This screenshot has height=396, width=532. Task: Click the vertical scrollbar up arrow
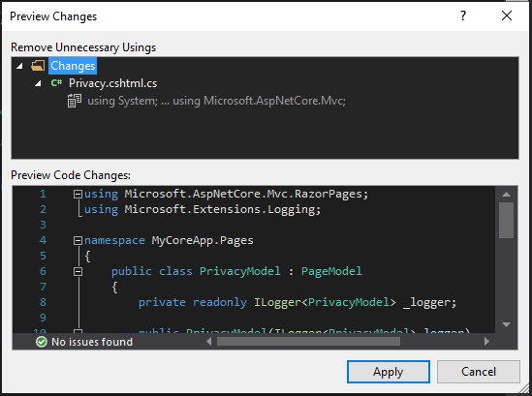click(506, 195)
